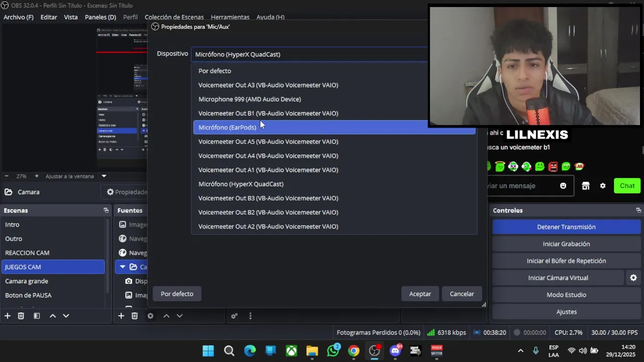
Task: Open Google Chrome from taskbar
Action: pos(354,350)
